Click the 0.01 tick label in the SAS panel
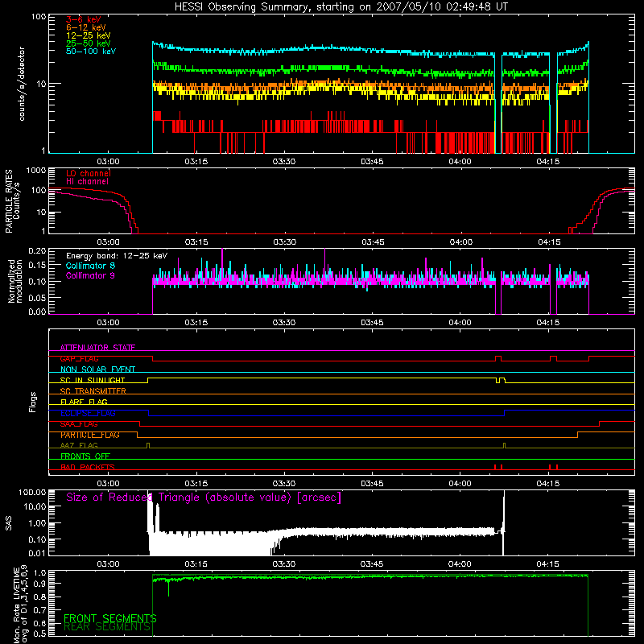 pyautogui.click(x=37, y=553)
